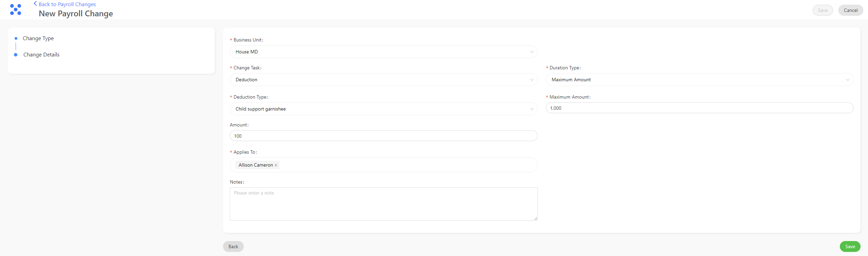The width and height of the screenshot is (868, 256).
Task: Click Business Unit dropdown arrow icon
Action: 532,52
